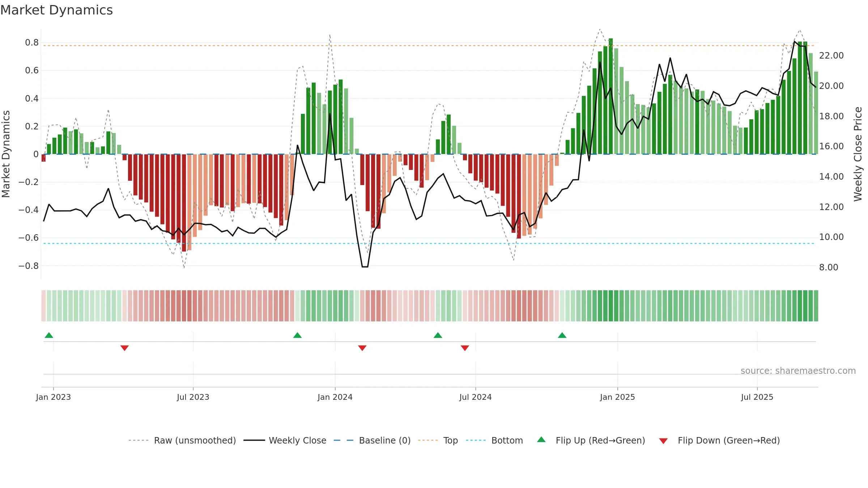Select the flip down marker between Jan 2023 and Jul 2023
This screenshot has height=488, width=868.
coord(124,348)
